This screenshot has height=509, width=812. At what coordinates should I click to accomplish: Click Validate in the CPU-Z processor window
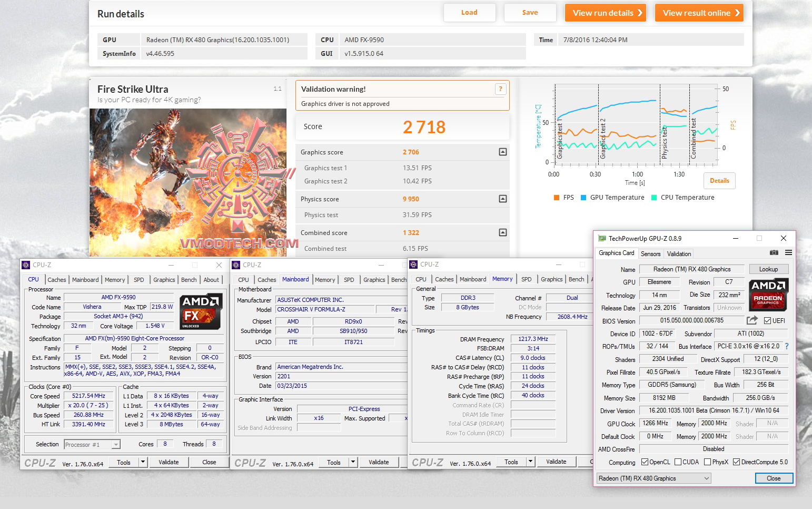point(169,462)
